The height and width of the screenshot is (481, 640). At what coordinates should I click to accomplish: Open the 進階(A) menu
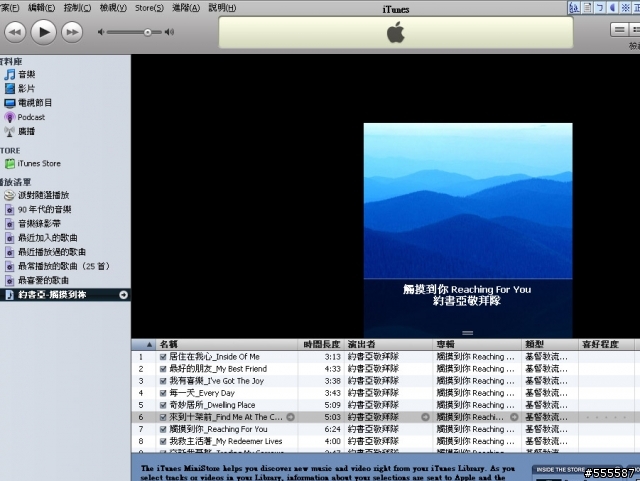(186, 8)
